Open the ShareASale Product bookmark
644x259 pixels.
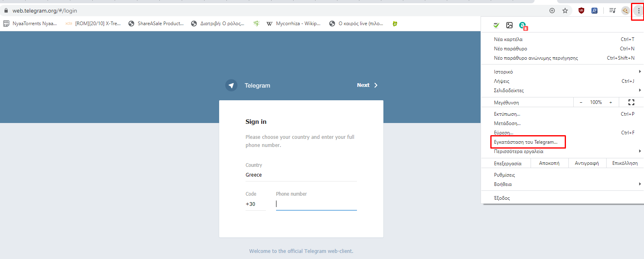(156, 24)
